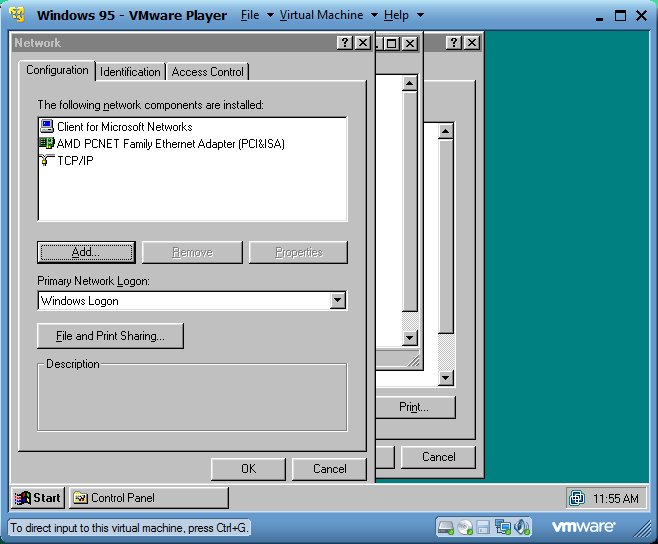The image size is (658, 544).
Task: Open the VMware Help menu
Action: 396,15
